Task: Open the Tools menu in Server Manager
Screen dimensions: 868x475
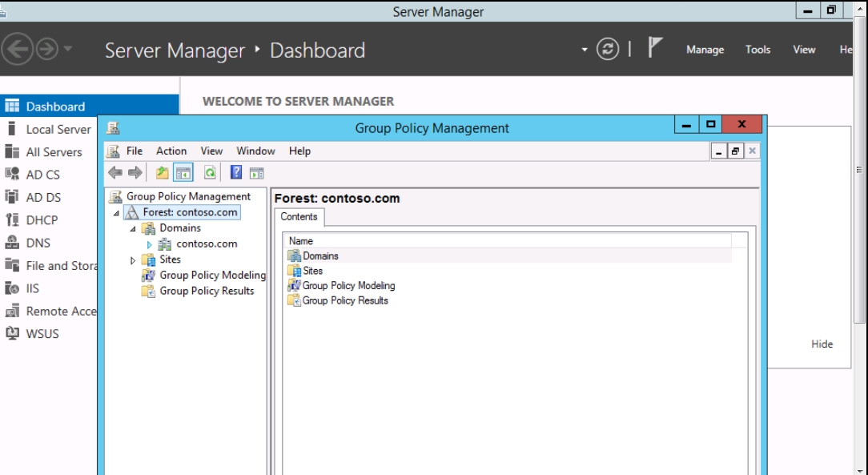Action: [757, 50]
